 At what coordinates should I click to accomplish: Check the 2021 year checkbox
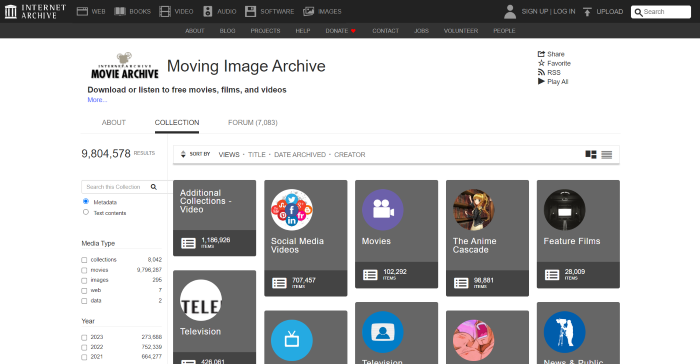[x=84, y=357]
